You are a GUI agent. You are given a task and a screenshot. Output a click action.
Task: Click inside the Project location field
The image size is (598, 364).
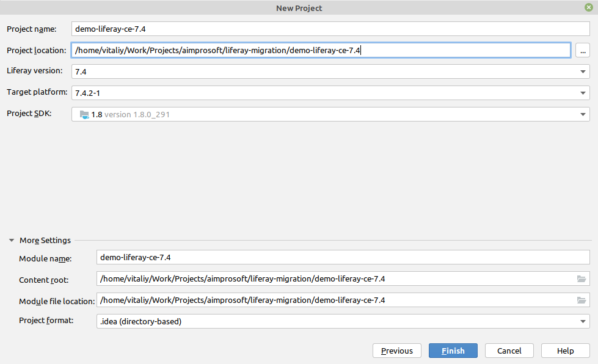[321, 50]
